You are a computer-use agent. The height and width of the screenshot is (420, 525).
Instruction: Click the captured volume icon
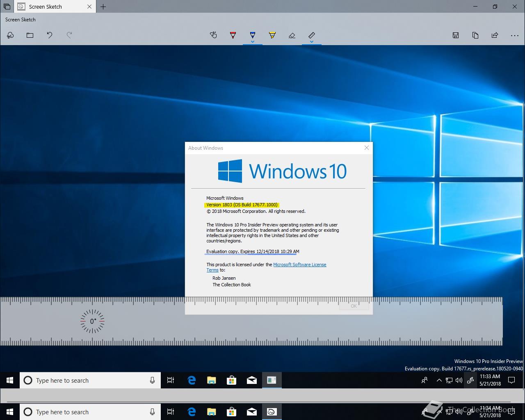459,380
